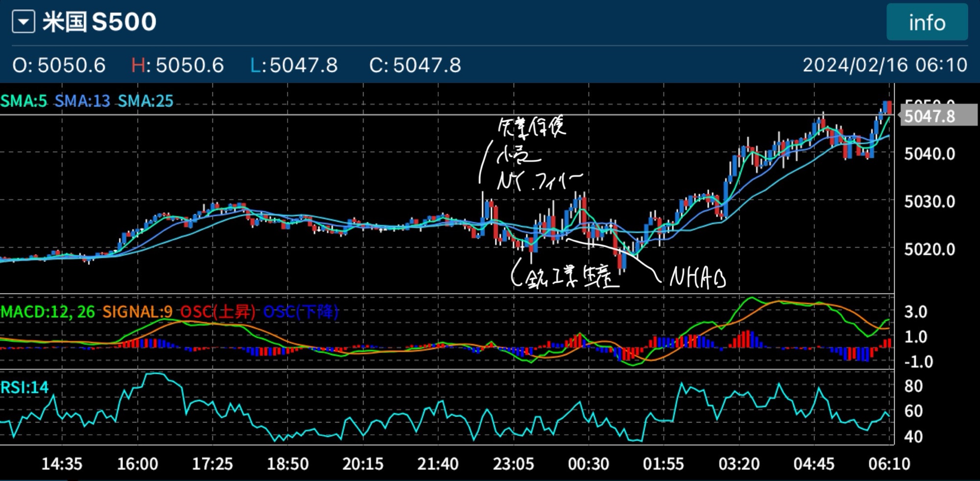Click the close price value C: 5047.8
This screenshot has height=481, width=980.
[x=415, y=65]
